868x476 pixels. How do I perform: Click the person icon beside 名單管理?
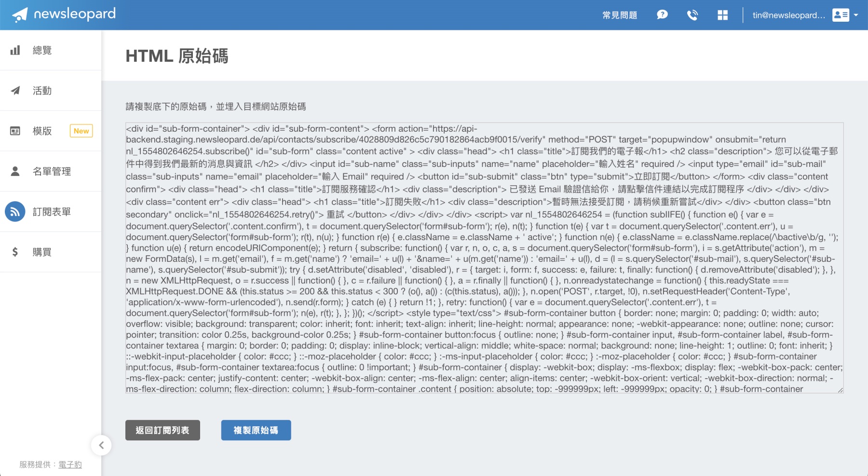[x=15, y=171]
